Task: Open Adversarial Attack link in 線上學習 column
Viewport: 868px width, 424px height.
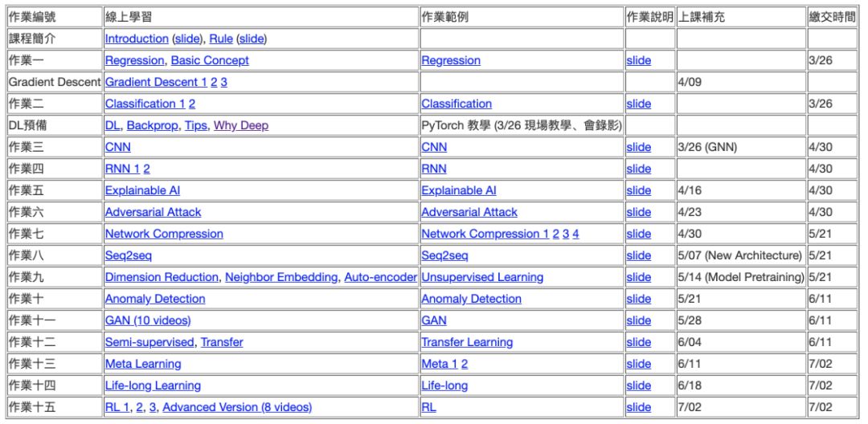Action: tap(153, 212)
